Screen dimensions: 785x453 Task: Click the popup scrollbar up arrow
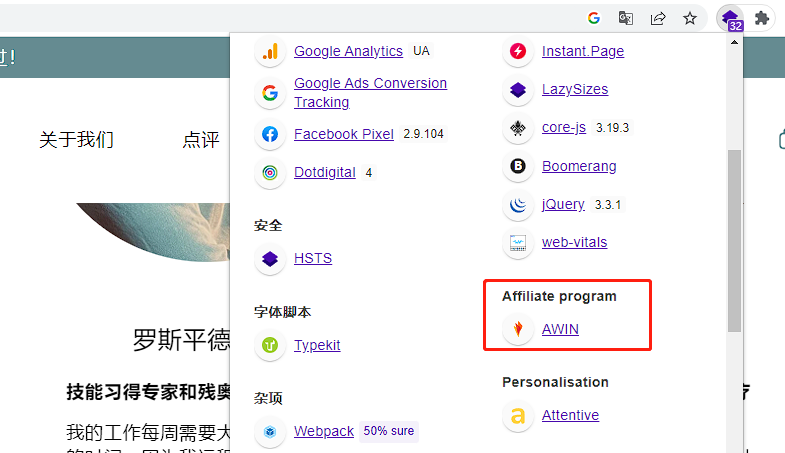(734, 43)
